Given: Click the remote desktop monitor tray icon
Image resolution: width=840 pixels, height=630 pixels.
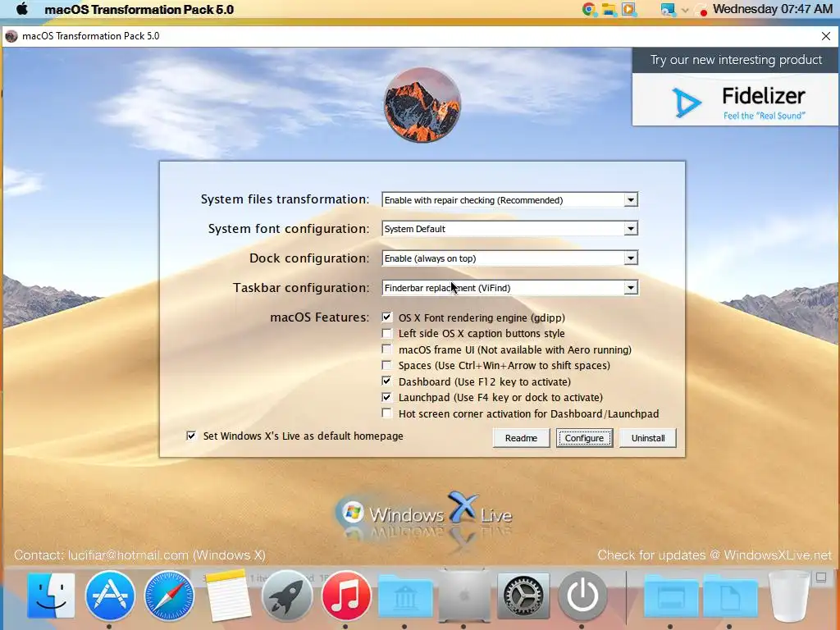Looking at the screenshot, I should (x=668, y=9).
